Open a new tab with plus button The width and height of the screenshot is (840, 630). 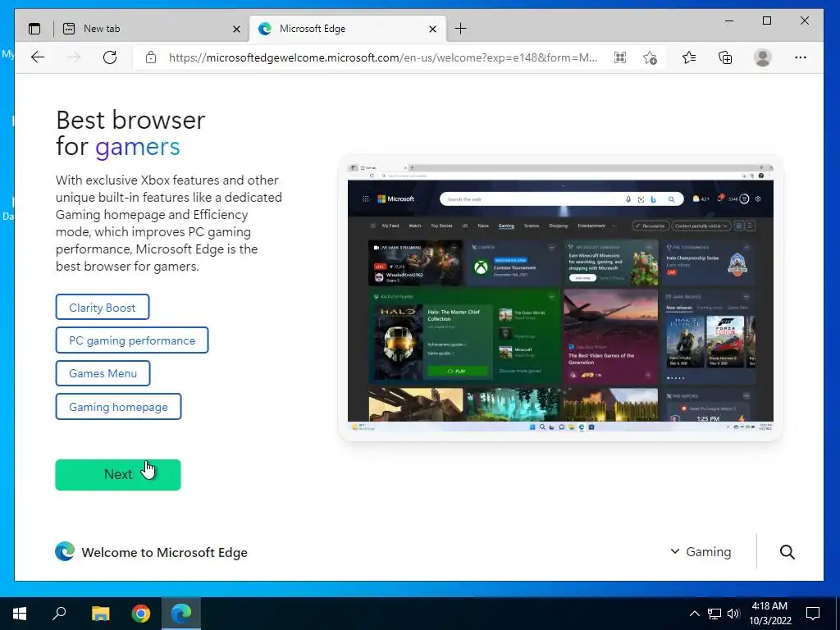point(460,29)
